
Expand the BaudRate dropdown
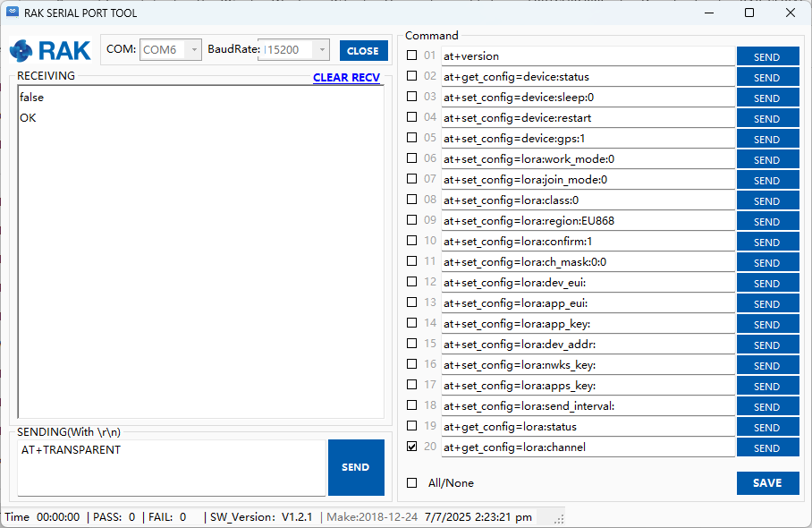pyautogui.click(x=321, y=50)
